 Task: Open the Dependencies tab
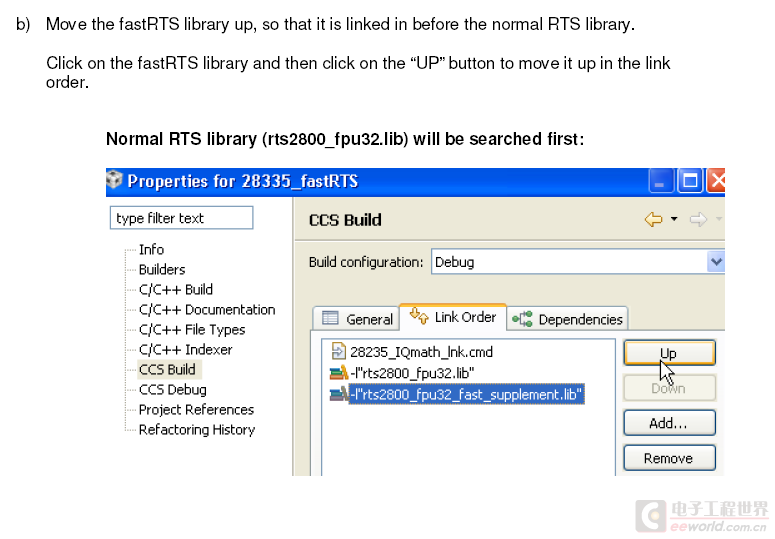pyautogui.click(x=567, y=319)
